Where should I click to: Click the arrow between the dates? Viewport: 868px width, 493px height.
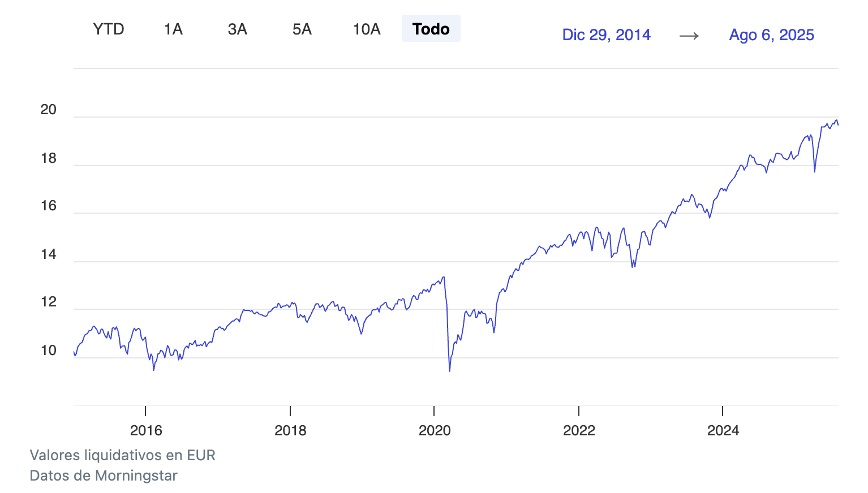(689, 36)
